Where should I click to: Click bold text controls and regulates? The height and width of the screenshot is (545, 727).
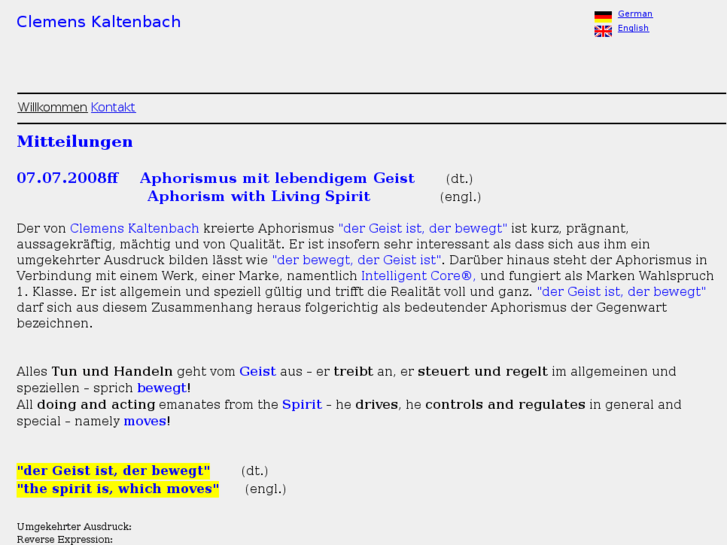click(505, 405)
